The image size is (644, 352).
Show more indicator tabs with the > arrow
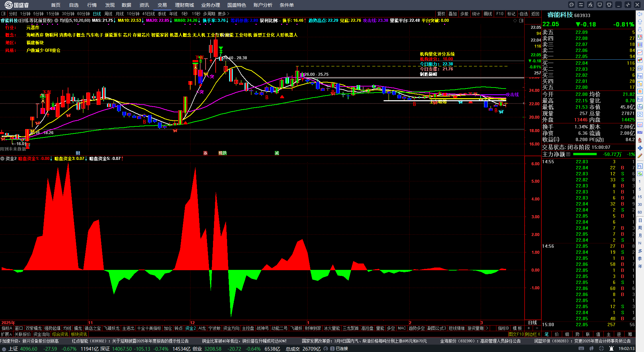(487, 328)
